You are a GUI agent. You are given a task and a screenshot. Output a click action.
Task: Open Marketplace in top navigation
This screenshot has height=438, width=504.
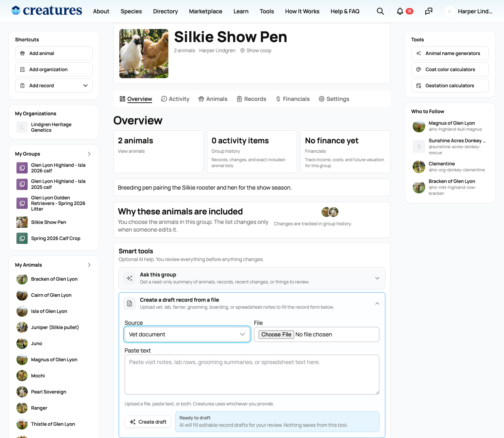[x=206, y=11]
